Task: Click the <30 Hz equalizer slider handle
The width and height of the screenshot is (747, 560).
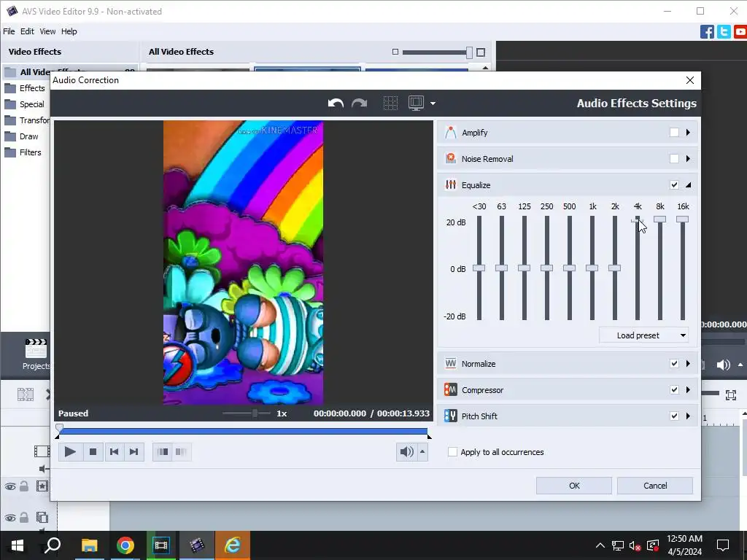Action: pyautogui.click(x=479, y=268)
